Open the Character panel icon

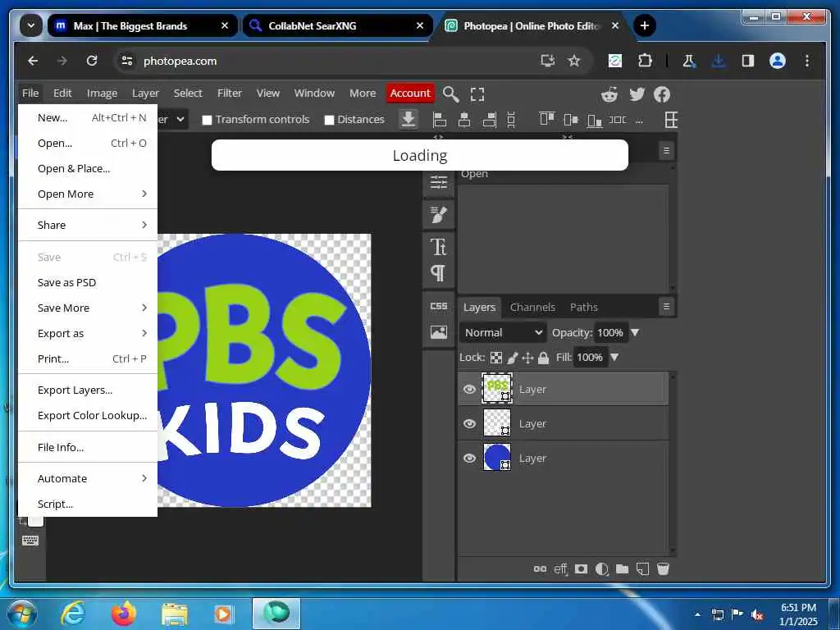coord(438,247)
